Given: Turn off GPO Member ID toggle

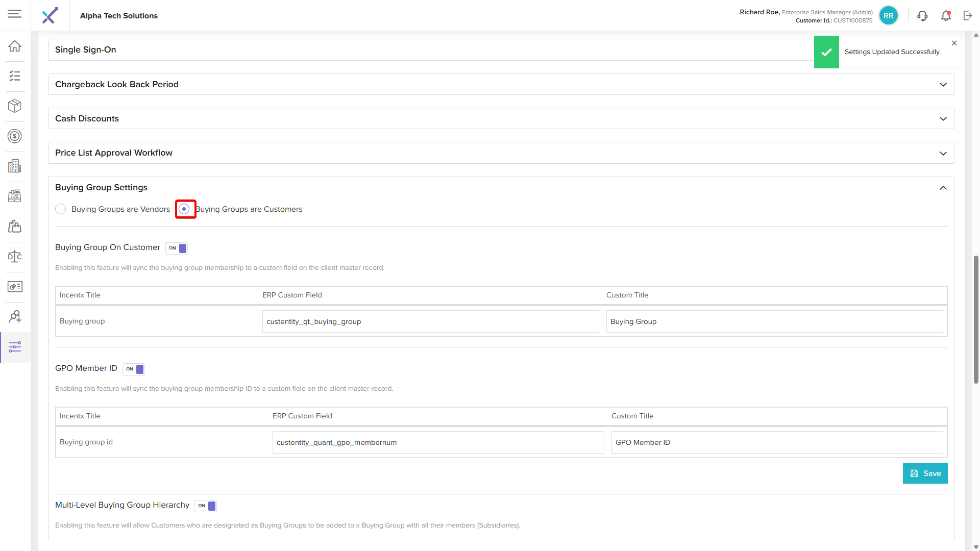Looking at the screenshot, I should pyautogui.click(x=134, y=369).
